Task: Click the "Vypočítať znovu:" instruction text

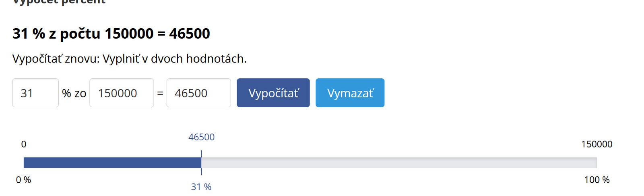Action: tap(56, 59)
